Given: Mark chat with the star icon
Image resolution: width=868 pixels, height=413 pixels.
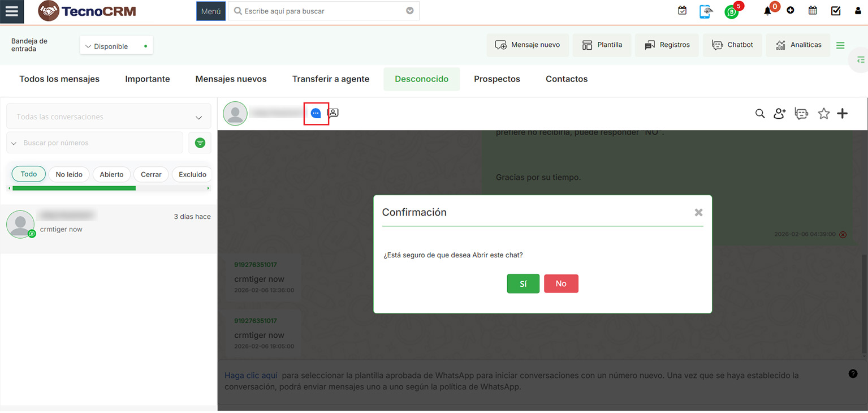Looking at the screenshot, I should click(823, 114).
